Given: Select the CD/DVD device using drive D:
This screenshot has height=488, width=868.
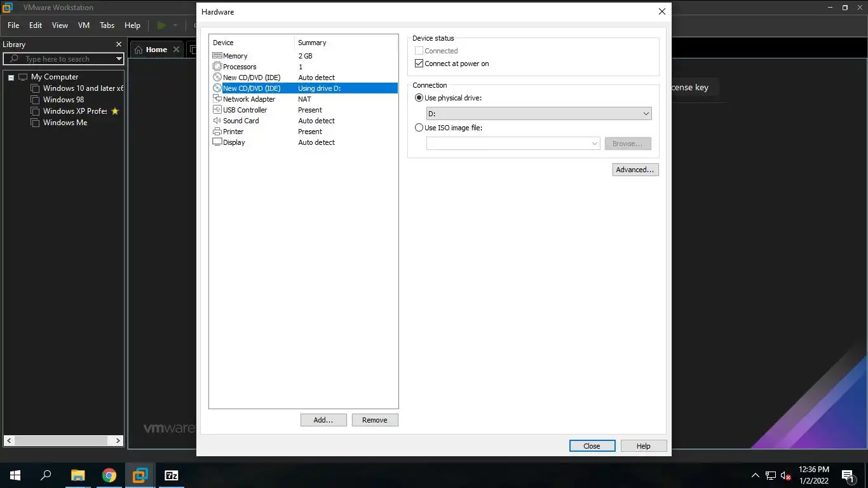Looking at the screenshot, I should pos(304,88).
